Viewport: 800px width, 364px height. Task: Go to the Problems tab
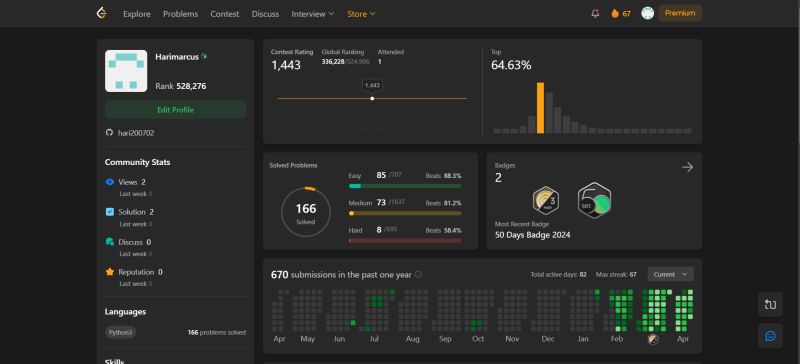point(181,14)
